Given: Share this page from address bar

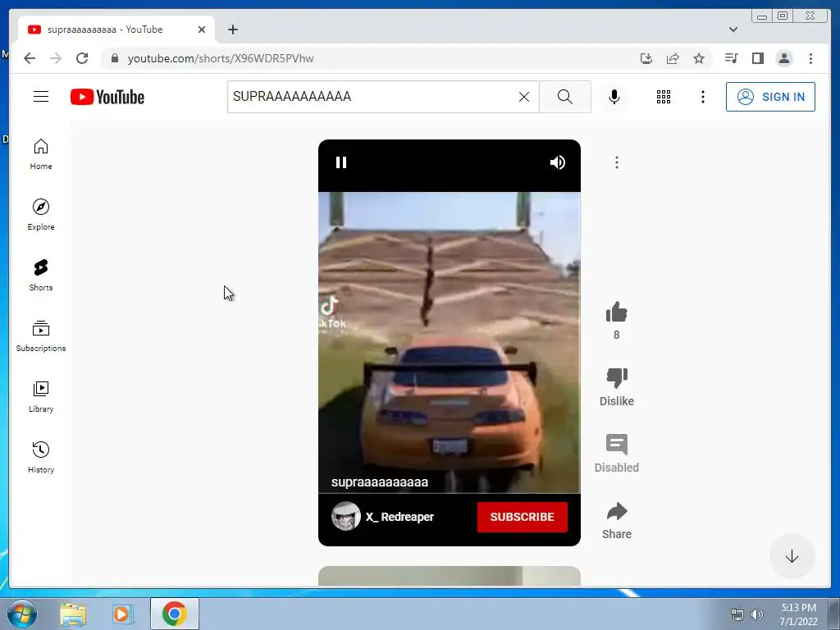Looking at the screenshot, I should click(673, 58).
